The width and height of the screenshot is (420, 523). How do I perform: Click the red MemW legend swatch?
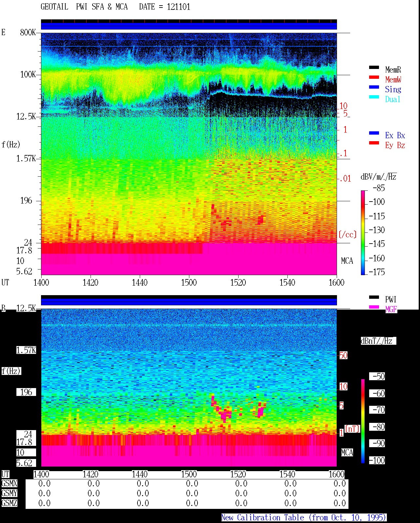click(374, 77)
